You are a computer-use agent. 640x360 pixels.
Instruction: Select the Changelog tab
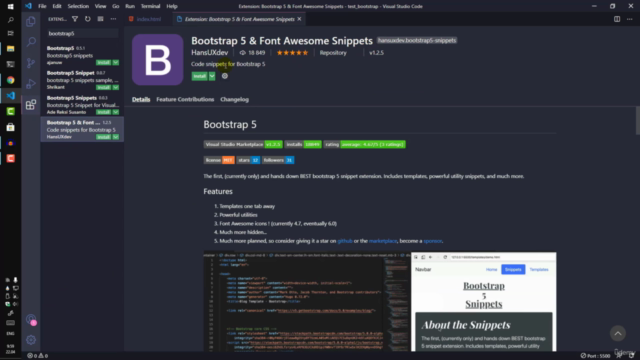(234, 99)
